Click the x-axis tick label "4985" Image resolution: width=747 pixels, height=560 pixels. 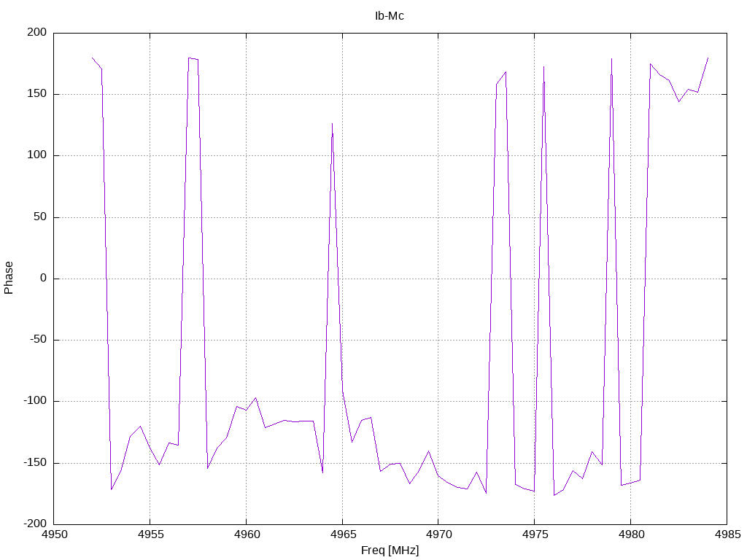pyautogui.click(x=727, y=534)
